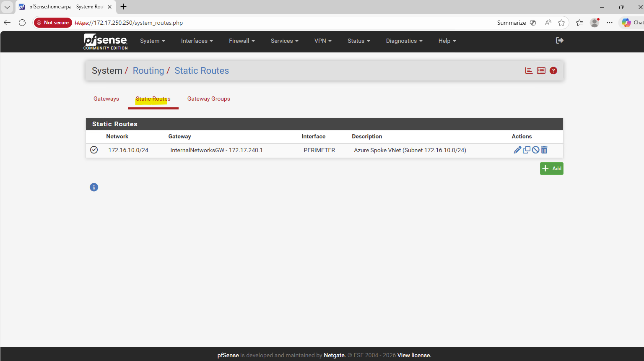Click the Gateway column header

(x=179, y=136)
